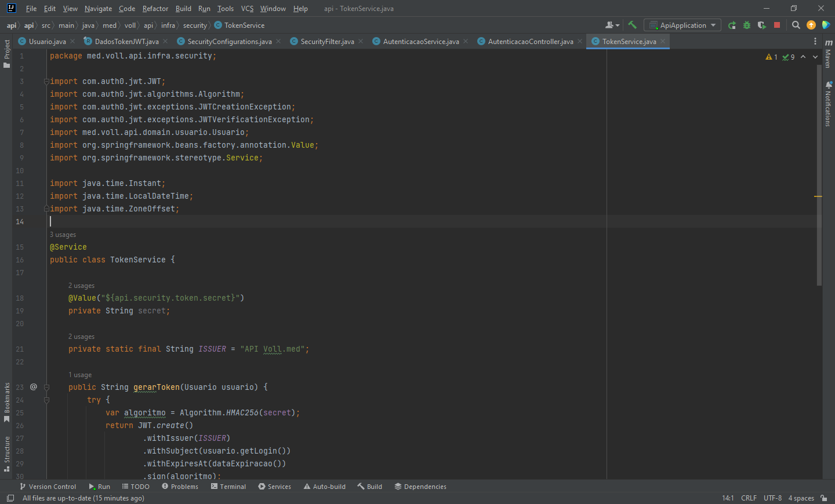Open the Version Control tool window
This screenshot has height=504, width=835.
click(48, 487)
